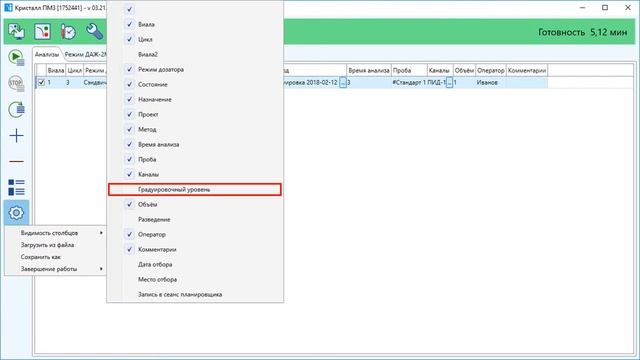Image resolution: width=640 pixels, height=360 pixels.
Task: Click the list view icon in sidebar
Action: click(16, 187)
